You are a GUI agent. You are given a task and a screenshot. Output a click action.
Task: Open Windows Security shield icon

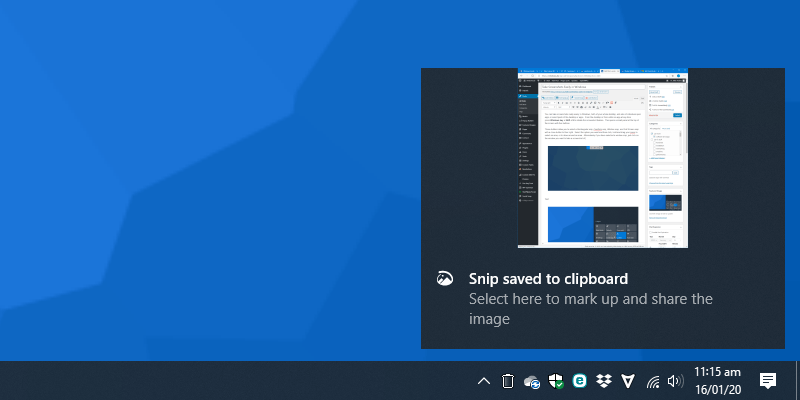click(x=556, y=381)
